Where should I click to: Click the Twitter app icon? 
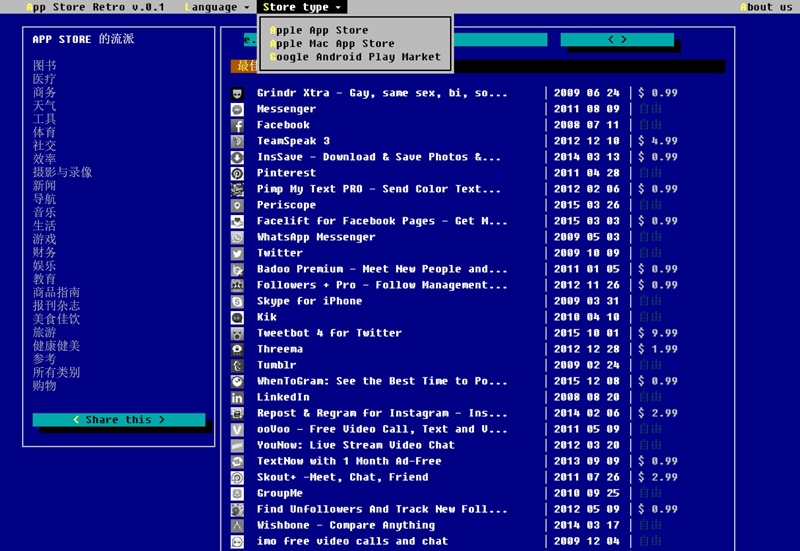pyautogui.click(x=237, y=253)
